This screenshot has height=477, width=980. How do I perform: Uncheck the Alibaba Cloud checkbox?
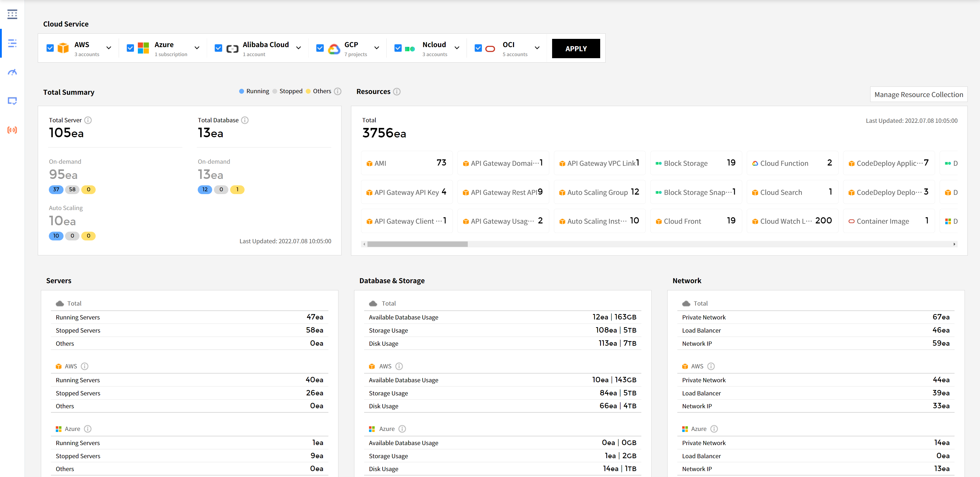218,48
